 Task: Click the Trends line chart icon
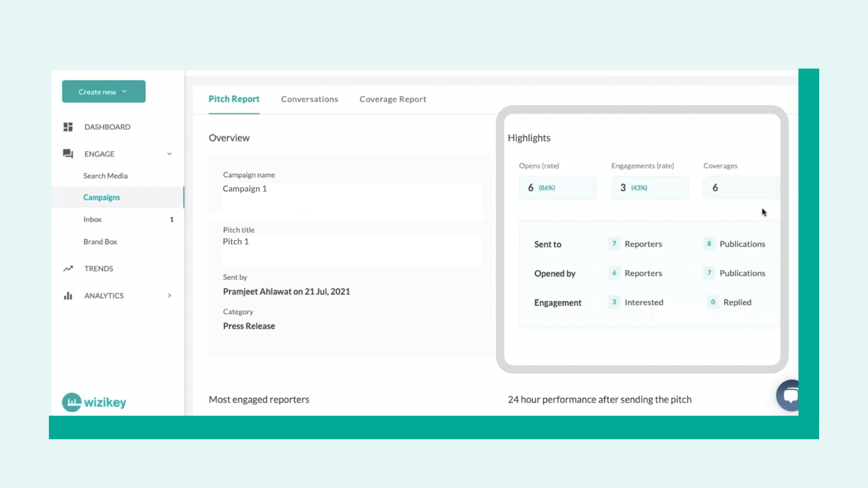pos(68,269)
